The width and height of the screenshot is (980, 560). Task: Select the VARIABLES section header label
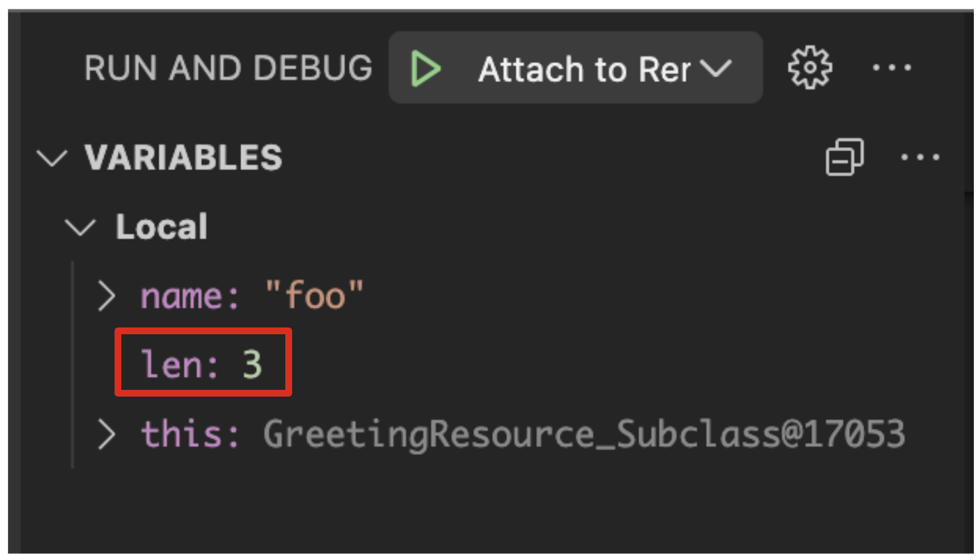pyautogui.click(x=183, y=158)
